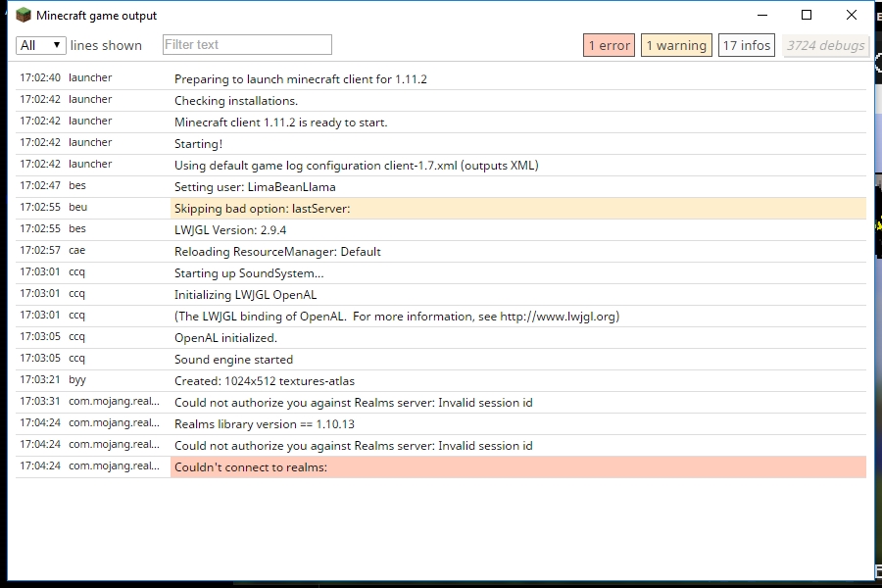Open the "All" lines shown dropdown
The width and height of the screenshot is (882, 588).
pos(41,45)
